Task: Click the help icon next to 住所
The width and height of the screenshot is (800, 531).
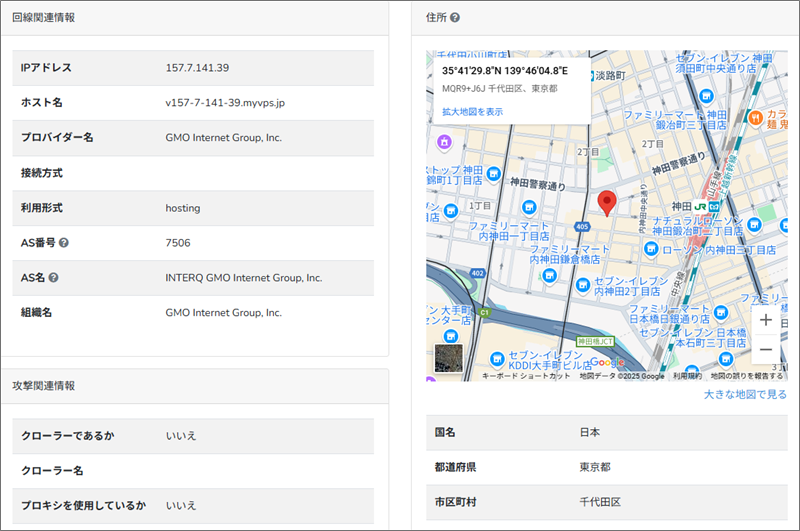Action: tap(455, 17)
